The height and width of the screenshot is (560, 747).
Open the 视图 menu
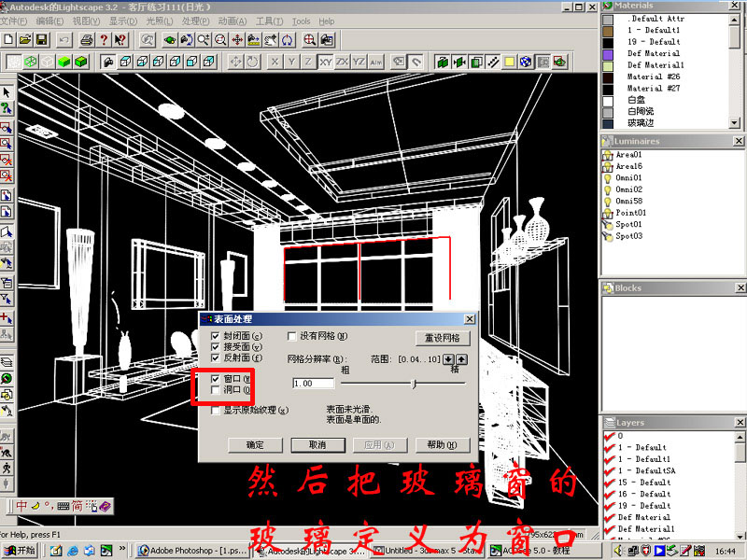coord(86,21)
